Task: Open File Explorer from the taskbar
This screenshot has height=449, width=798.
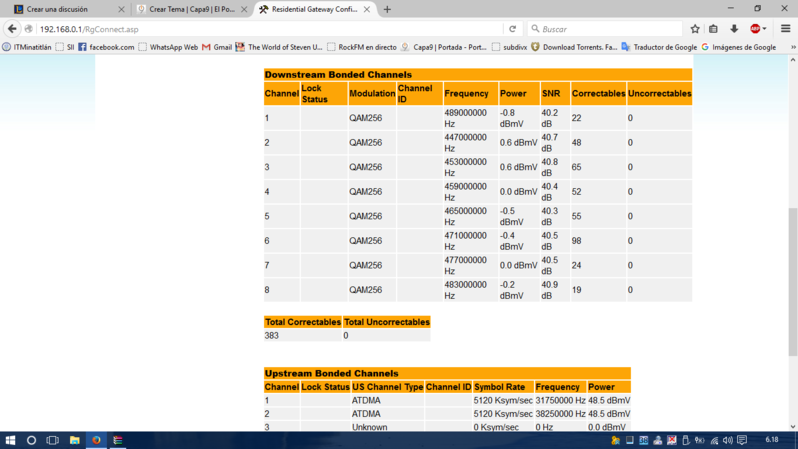Action: tap(75, 440)
